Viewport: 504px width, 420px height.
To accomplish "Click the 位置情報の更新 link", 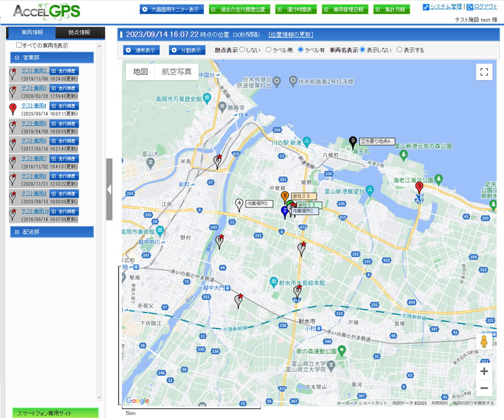I will (290, 35).
